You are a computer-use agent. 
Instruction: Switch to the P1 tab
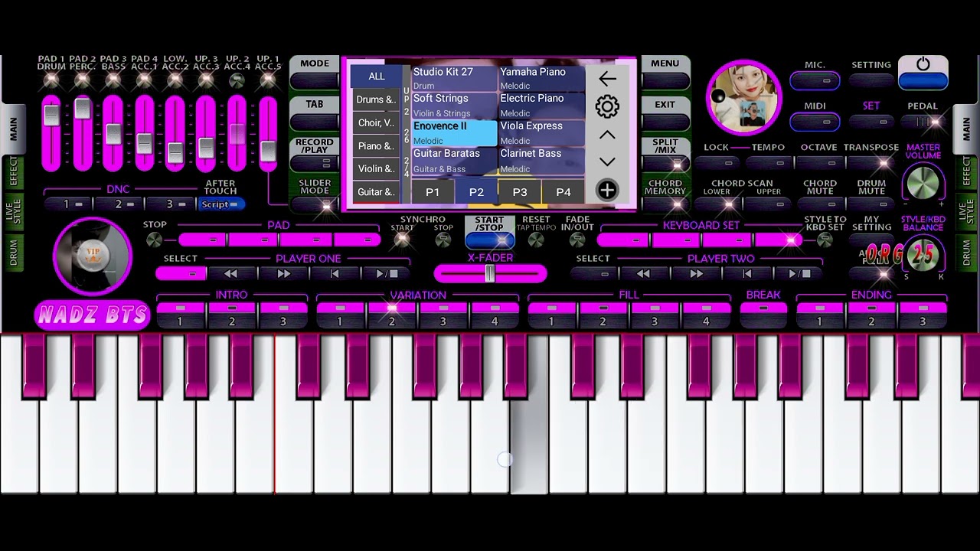[433, 192]
